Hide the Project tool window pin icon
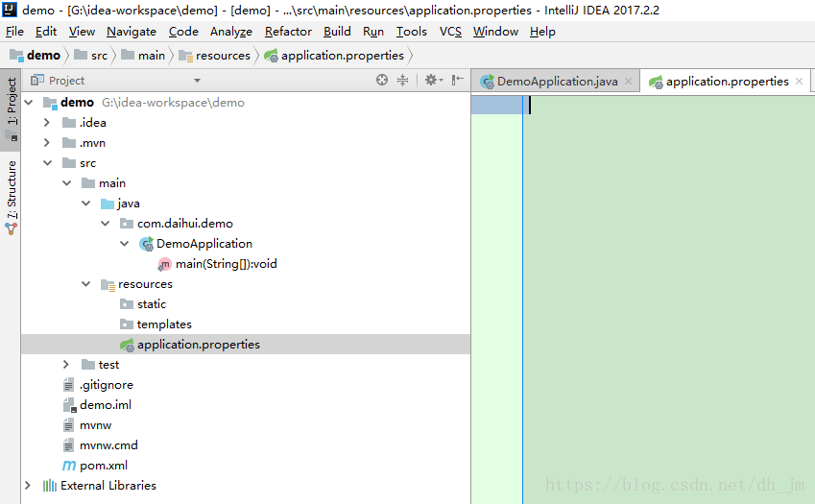Image resolution: width=815 pixels, height=504 pixels. click(x=457, y=80)
